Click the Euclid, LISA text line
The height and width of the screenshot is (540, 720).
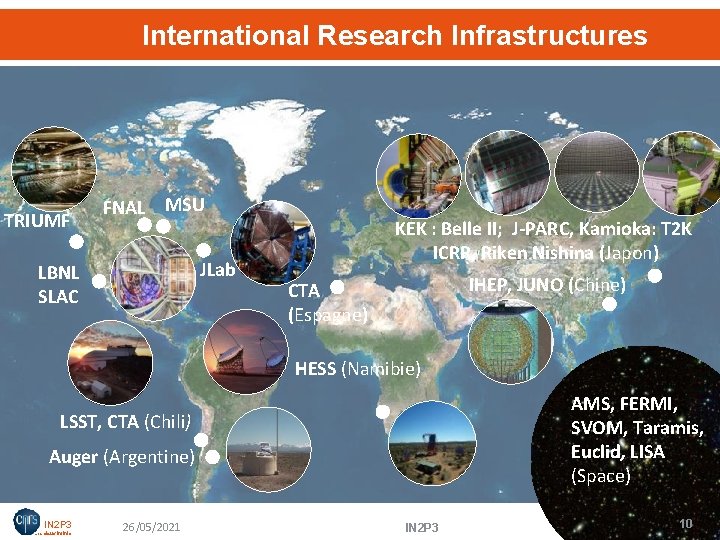(x=618, y=451)
